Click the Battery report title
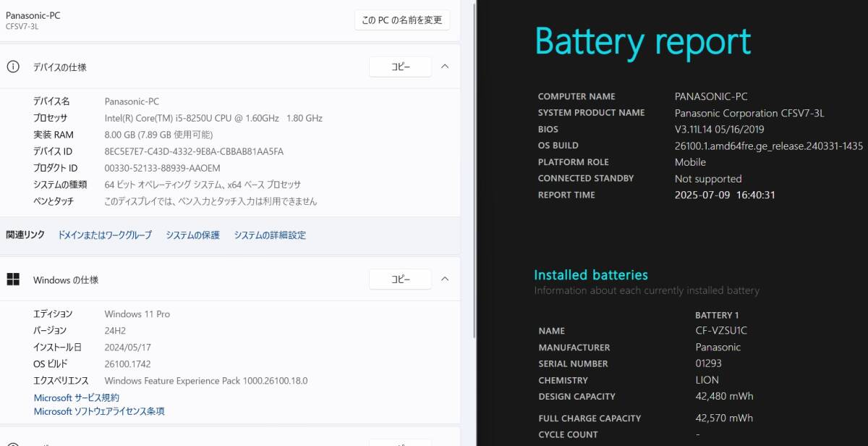This screenshot has height=446, width=868. pyautogui.click(x=643, y=42)
